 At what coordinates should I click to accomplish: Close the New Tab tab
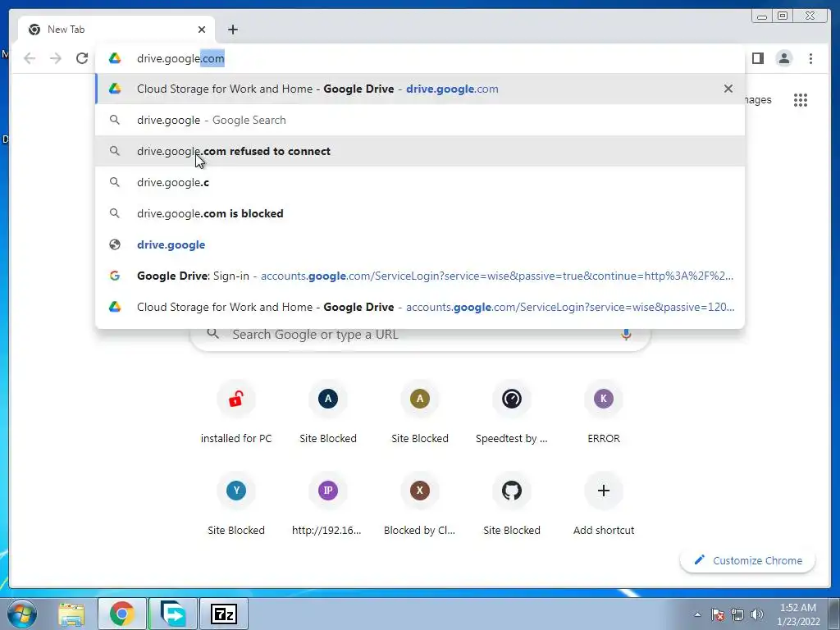[202, 30]
